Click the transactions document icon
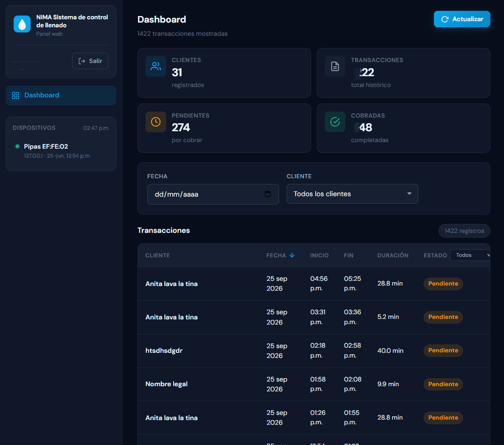Viewport: 504px width, 445px height. pos(335,66)
